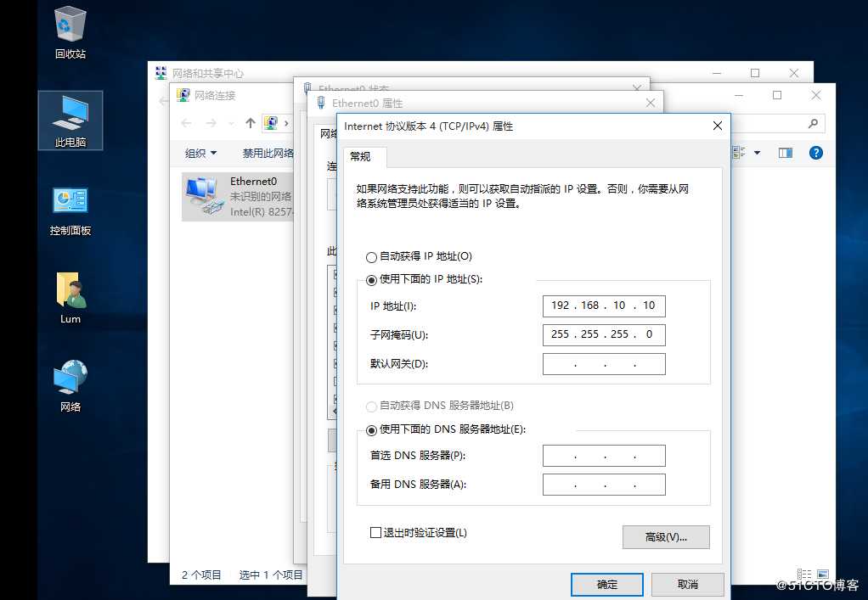The image size is (868, 600).
Task: Click the 高级(V)... button
Action: 666,537
